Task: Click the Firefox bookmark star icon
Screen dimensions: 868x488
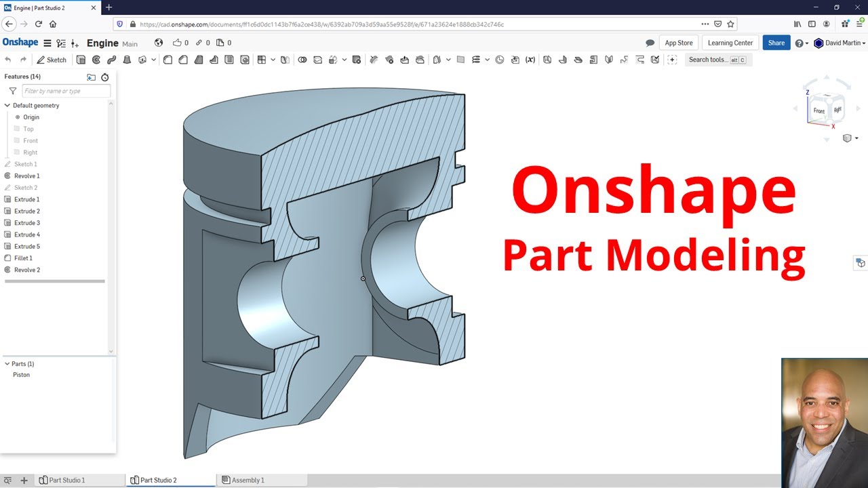Action: tap(730, 24)
